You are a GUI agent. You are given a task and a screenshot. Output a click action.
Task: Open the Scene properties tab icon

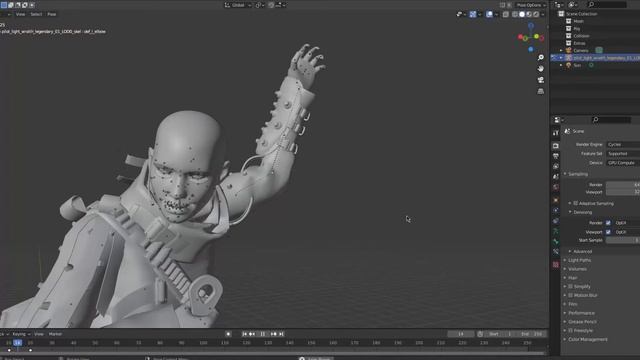(556, 177)
